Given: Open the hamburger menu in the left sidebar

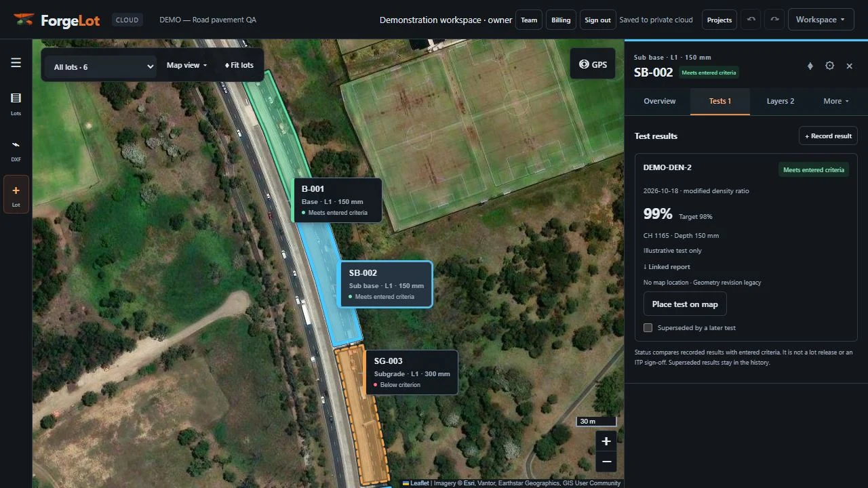Looking at the screenshot, I should pos(16,63).
